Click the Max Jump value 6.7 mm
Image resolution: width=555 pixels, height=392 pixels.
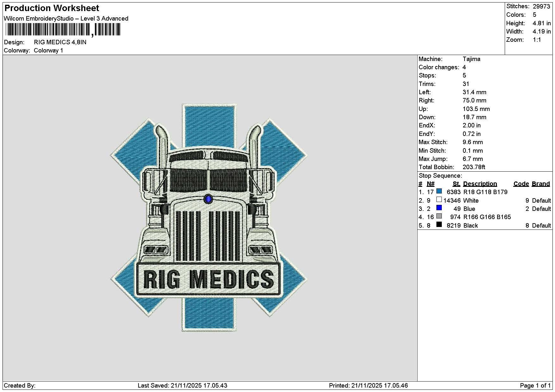[x=473, y=159]
